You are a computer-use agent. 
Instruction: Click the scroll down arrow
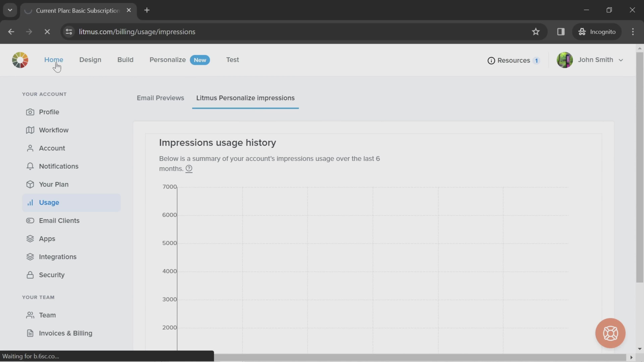(x=639, y=349)
